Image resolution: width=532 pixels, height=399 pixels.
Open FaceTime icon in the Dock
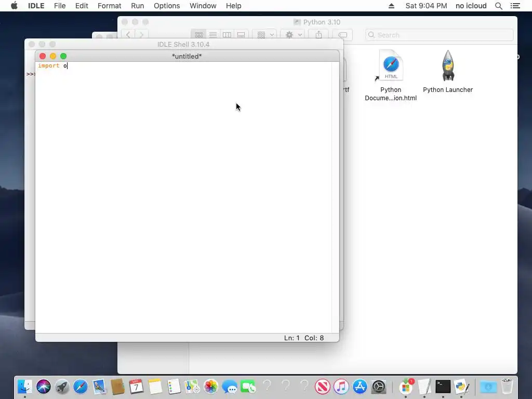[248, 387]
